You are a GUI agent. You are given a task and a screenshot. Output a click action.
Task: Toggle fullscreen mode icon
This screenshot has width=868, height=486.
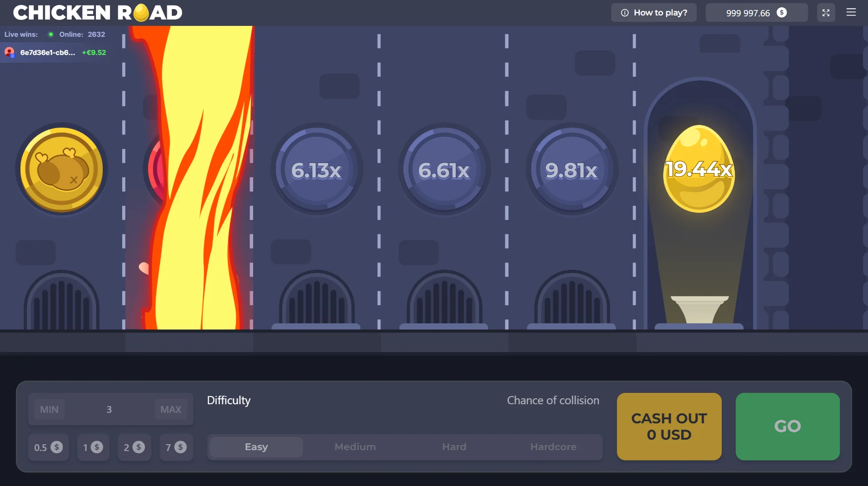(826, 13)
